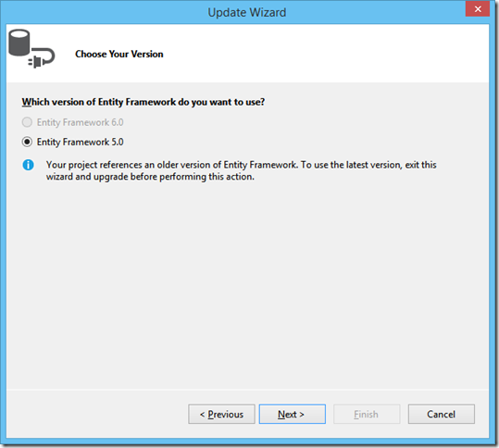Screen dimensions: 499x448
Task: Click the 'Which version of Entity Framework' question
Action: (x=143, y=102)
